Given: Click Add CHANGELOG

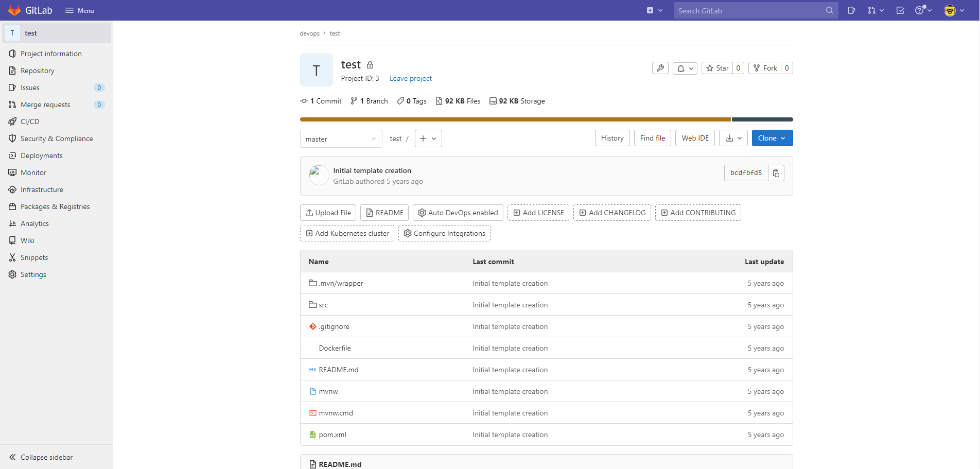Looking at the screenshot, I should click(x=612, y=213).
